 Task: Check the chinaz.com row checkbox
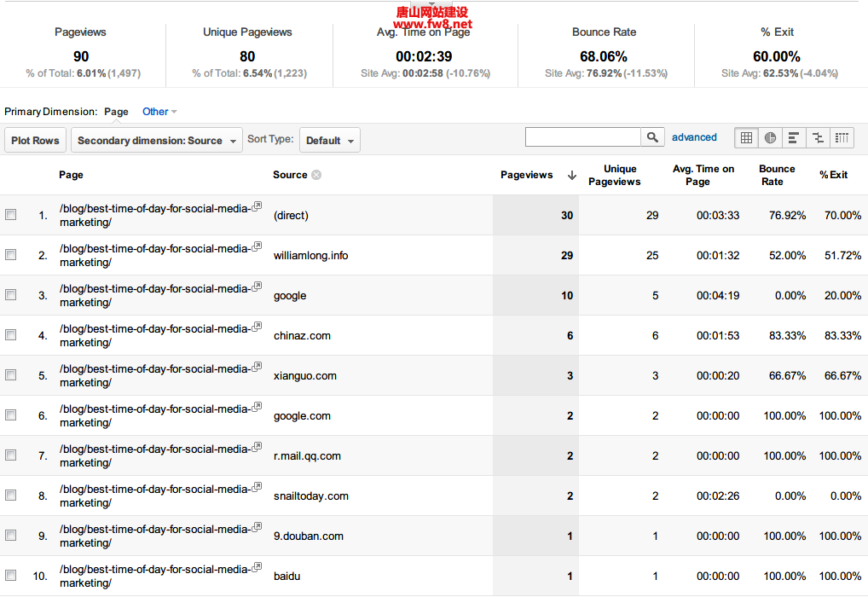click(10, 334)
